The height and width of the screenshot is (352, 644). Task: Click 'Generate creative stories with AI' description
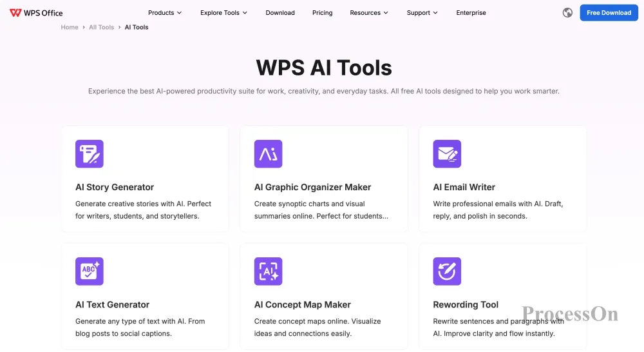pyautogui.click(x=143, y=210)
